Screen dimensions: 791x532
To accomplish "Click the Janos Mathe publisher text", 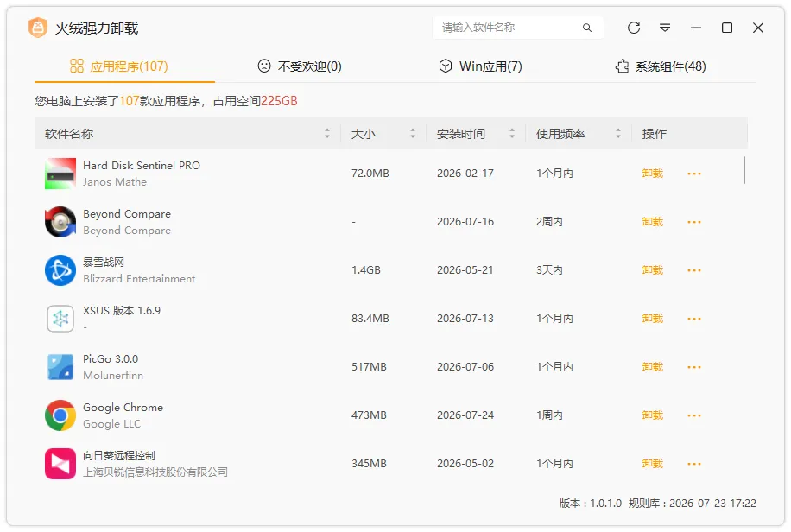I will click(x=115, y=182).
